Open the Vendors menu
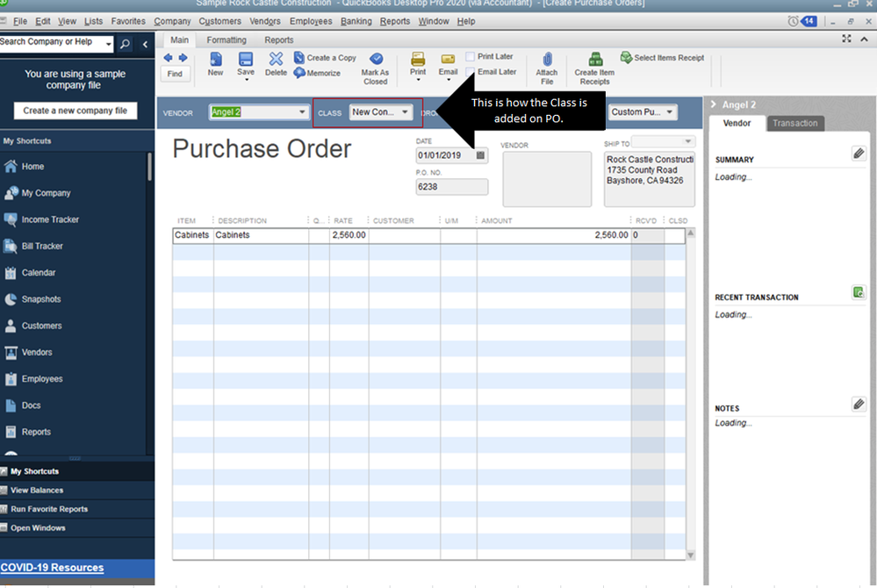 click(x=265, y=21)
